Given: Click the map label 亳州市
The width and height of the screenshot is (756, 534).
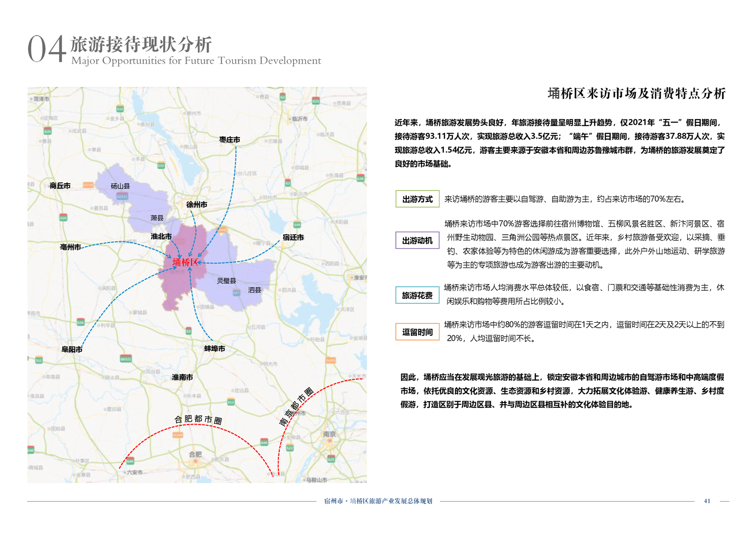Looking at the screenshot, I should click(71, 247).
